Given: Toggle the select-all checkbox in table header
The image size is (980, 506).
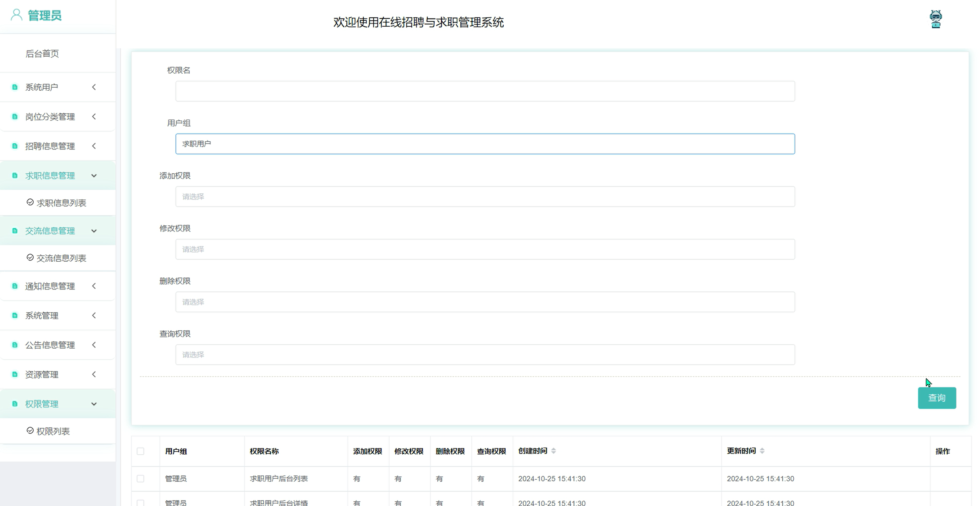Looking at the screenshot, I should (x=140, y=451).
